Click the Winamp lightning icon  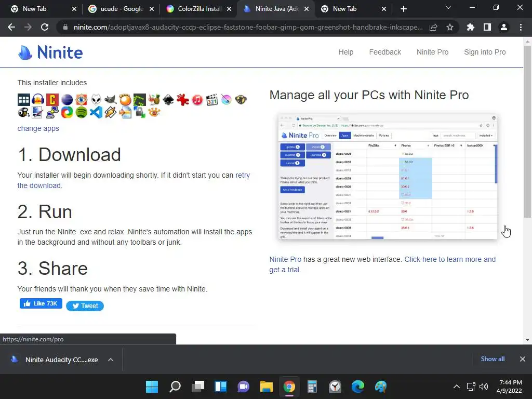click(x=110, y=112)
